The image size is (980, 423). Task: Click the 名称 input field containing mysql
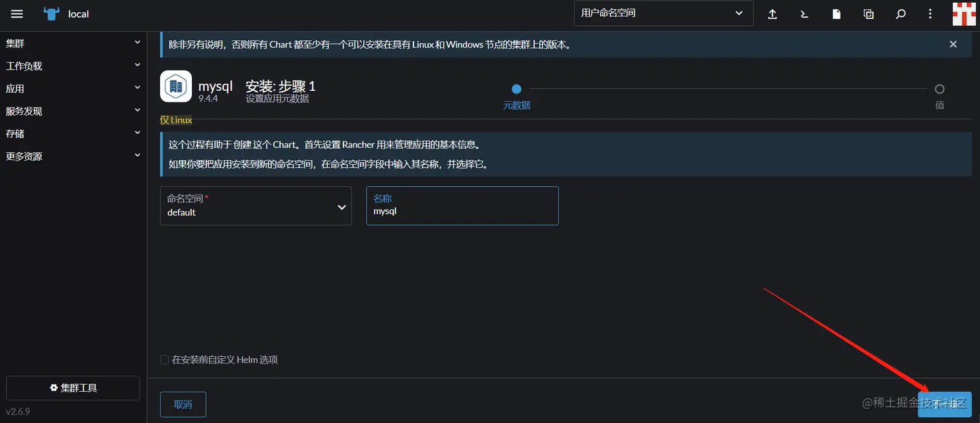click(x=462, y=206)
